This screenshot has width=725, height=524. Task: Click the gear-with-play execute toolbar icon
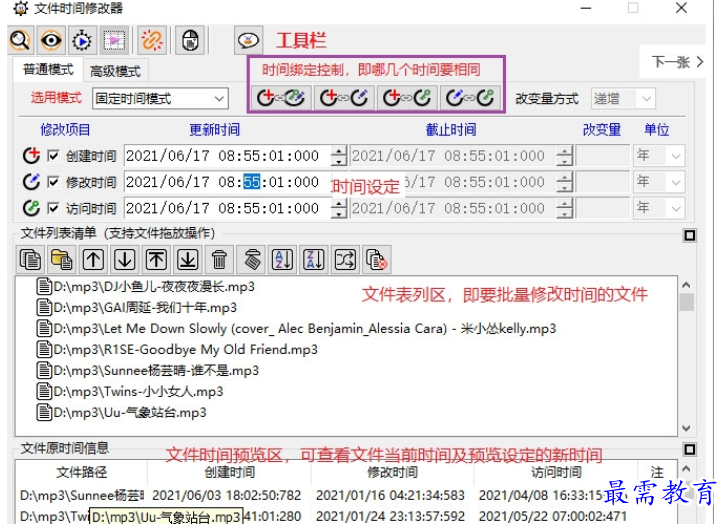82,41
